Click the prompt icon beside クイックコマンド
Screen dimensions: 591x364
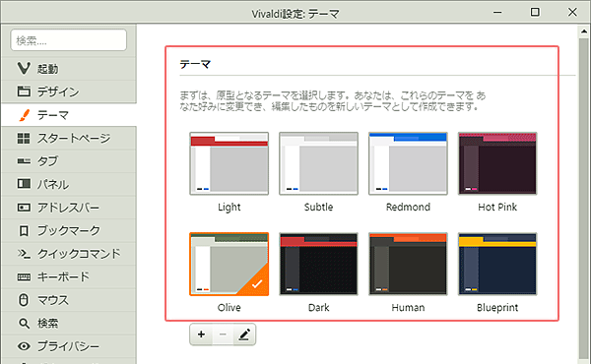24,254
